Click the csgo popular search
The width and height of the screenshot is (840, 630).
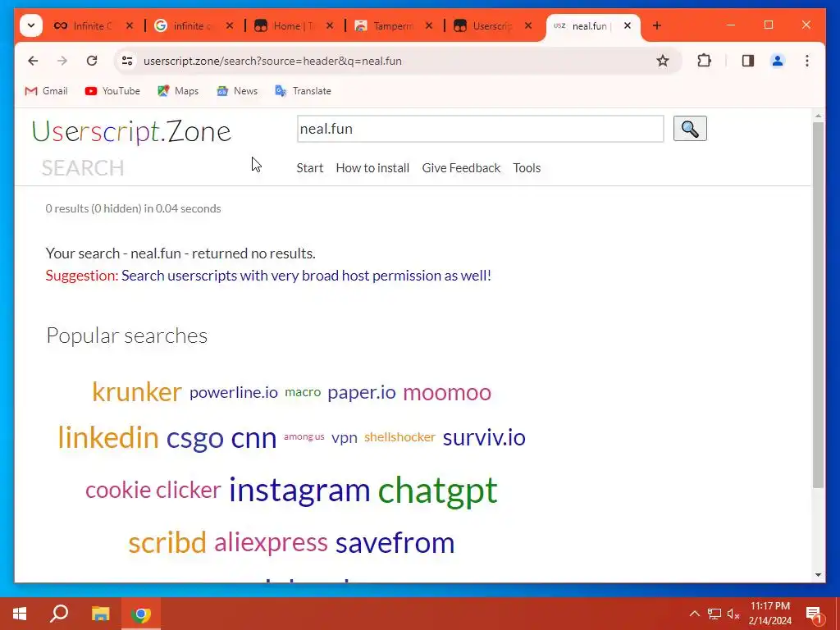195,439
